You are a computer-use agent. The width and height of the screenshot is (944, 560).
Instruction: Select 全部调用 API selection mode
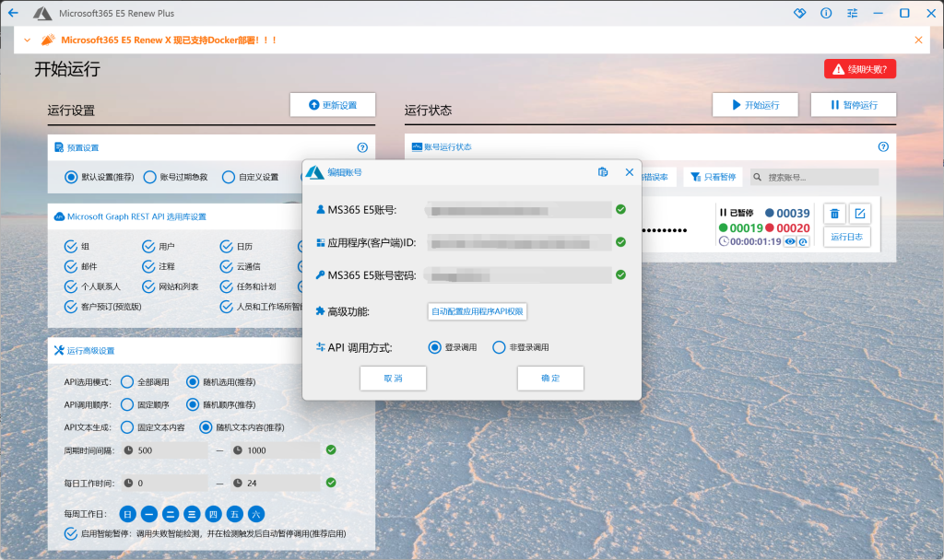coord(127,382)
